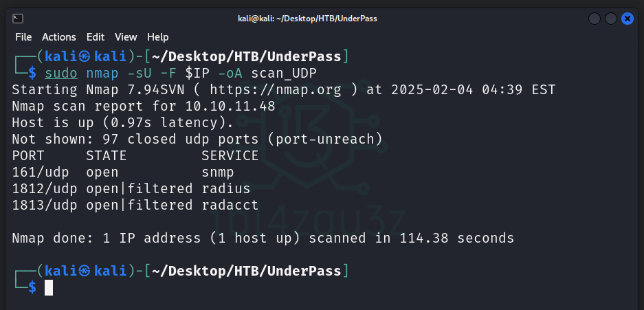Click the IP address 10.10.11.48

pos(230,106)
